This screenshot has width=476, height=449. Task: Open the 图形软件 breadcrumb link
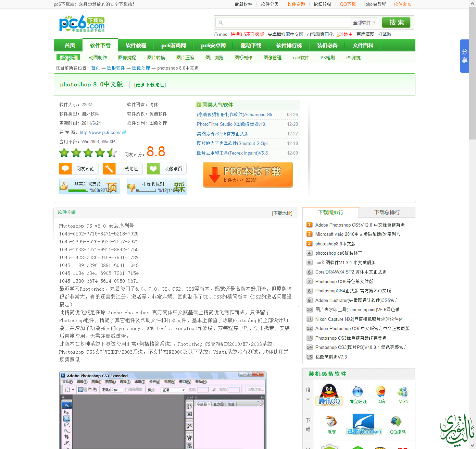click(x=116, y=68)
